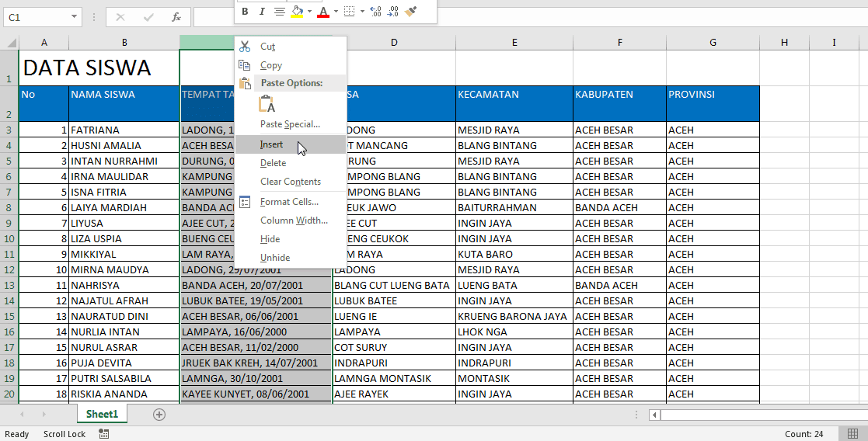Open Format Cells dialog from menu
Viewport: 868px width, 441px height.
pos(291,202)
